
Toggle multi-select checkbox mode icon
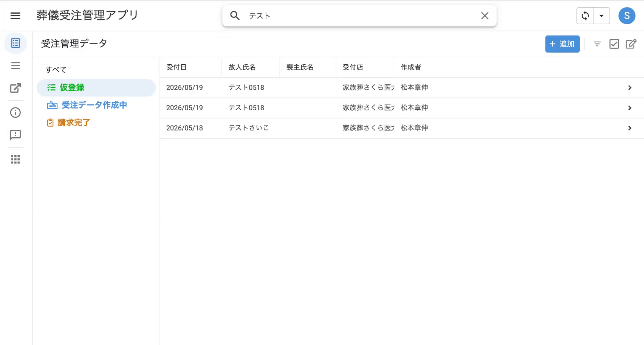[614, 44]
